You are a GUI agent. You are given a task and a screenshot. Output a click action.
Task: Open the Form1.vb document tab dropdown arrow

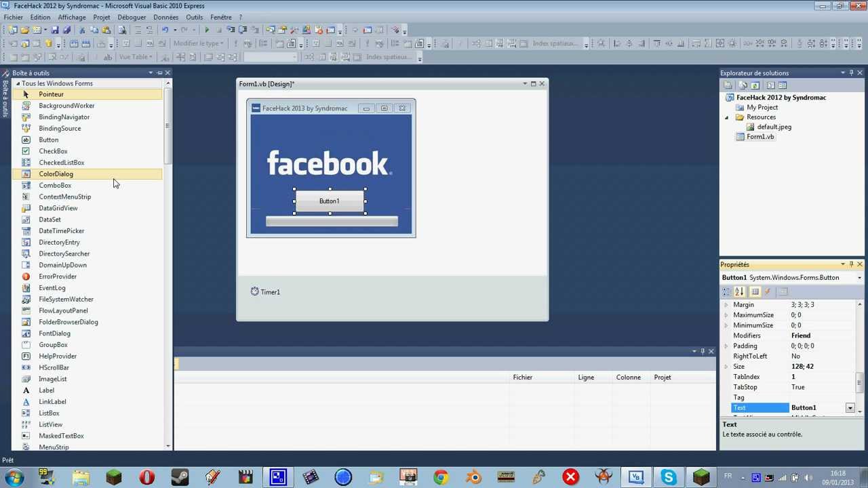click(524, 84)
